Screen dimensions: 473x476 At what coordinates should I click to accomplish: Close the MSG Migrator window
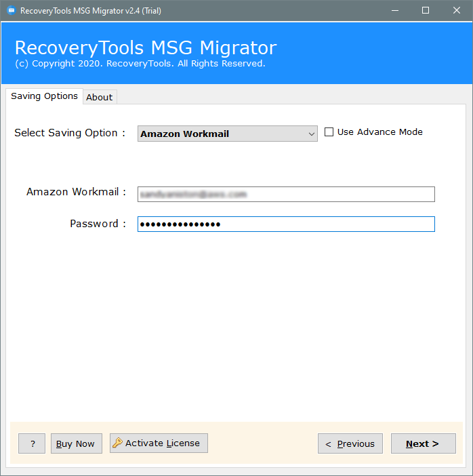457,11
